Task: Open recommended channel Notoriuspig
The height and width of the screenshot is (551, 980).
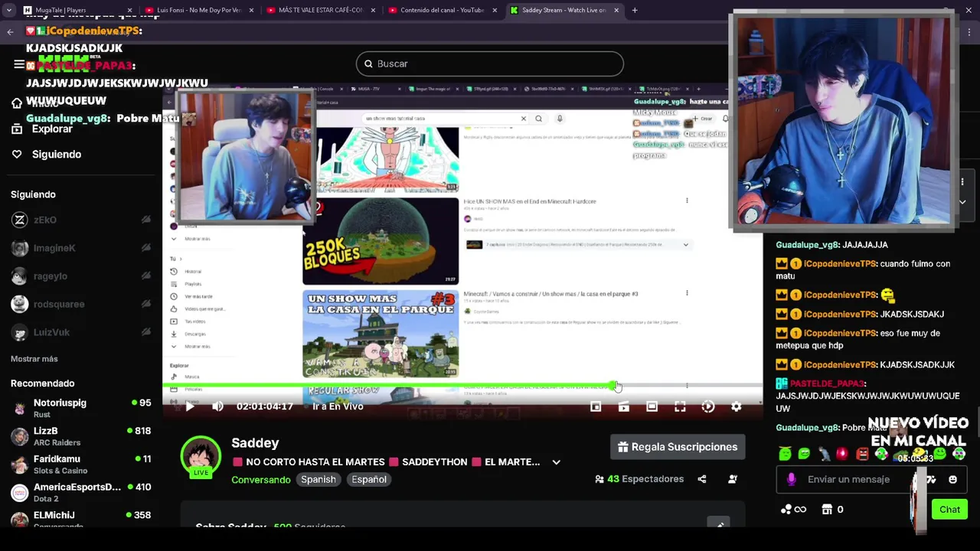Action: point(80,408)
